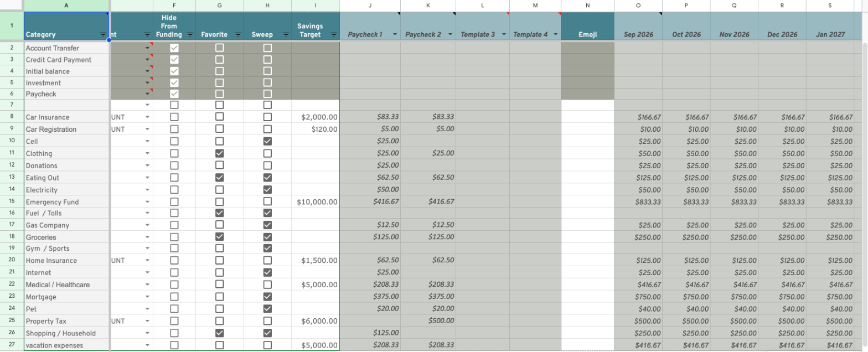Check Favorite for Donations

[x=220, y=165]
